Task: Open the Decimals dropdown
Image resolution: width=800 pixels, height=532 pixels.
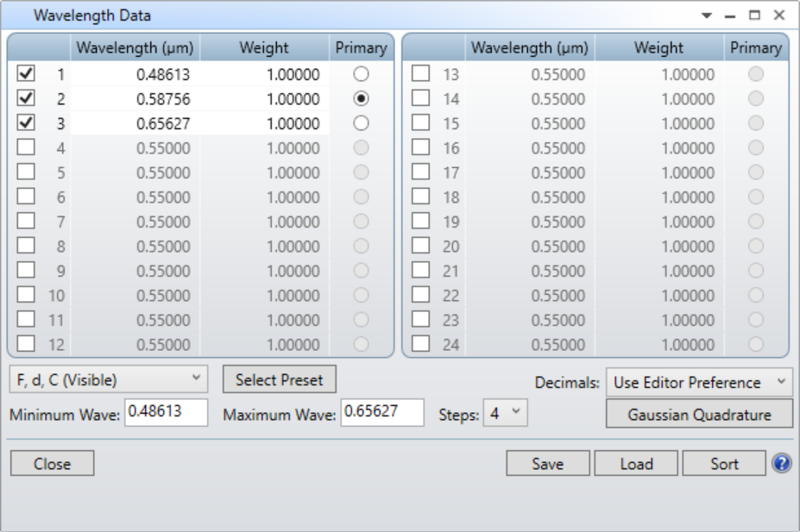Action: [x=701, y=382]
